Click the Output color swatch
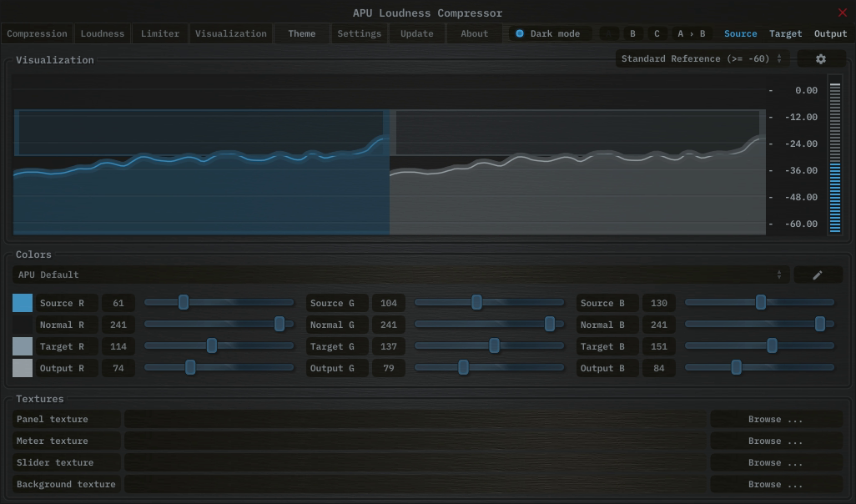The width and height of the screenshot is (856, 504). [x=23, y=368]
